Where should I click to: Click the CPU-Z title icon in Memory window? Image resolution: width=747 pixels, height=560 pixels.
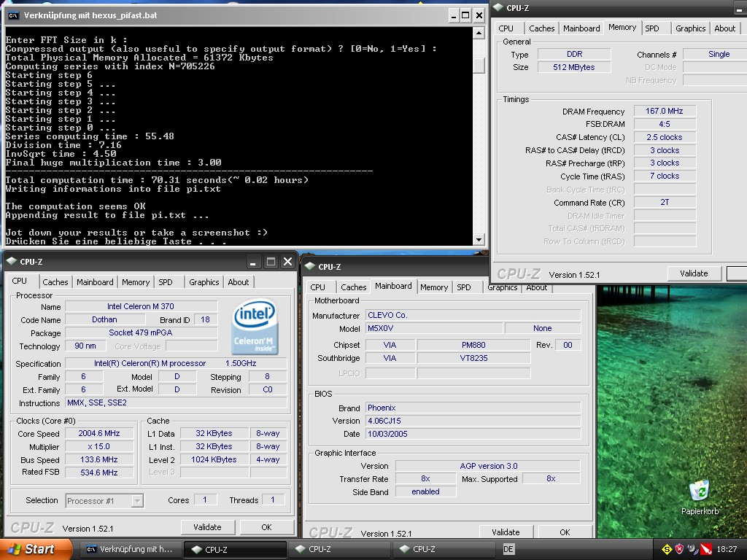pyautogui.click(x=498, y=7)
